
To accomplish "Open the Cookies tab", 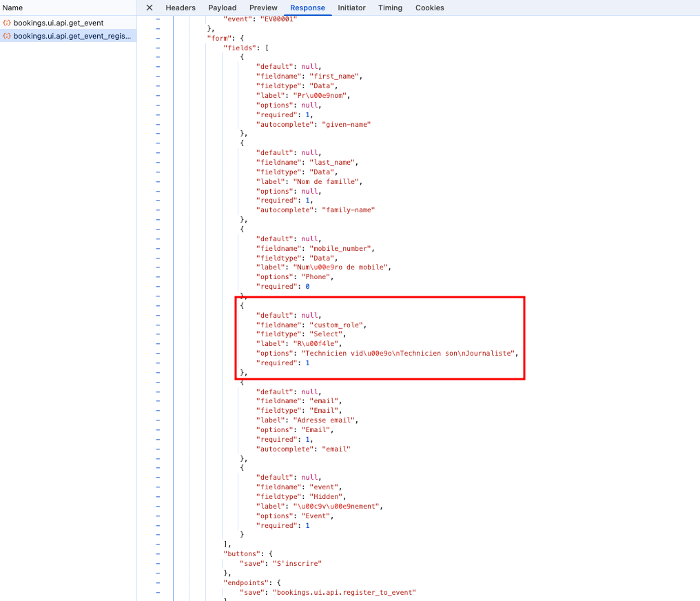I will (x=429, y=8).
